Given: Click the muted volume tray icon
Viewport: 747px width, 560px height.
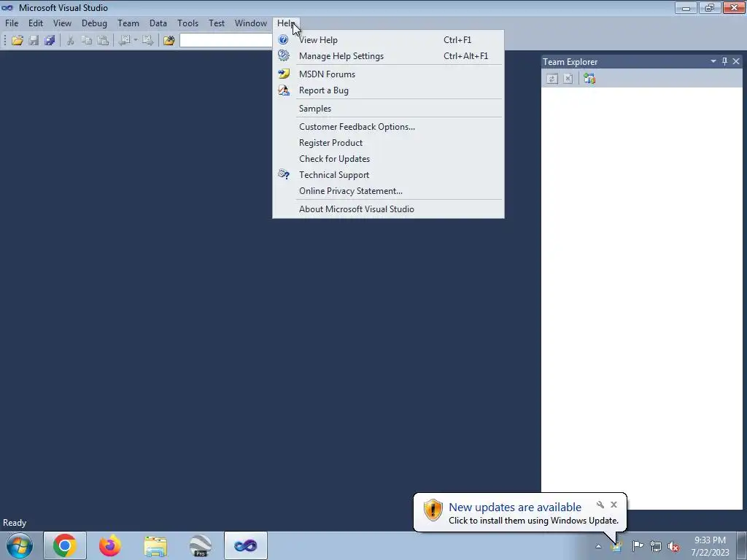Looking at the screenshot, I should point(673,546).
